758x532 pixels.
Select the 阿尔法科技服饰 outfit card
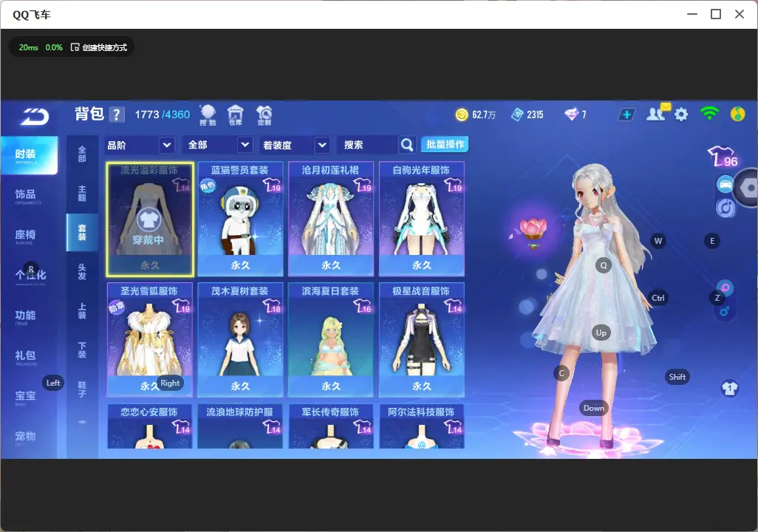tap(422, 426)
